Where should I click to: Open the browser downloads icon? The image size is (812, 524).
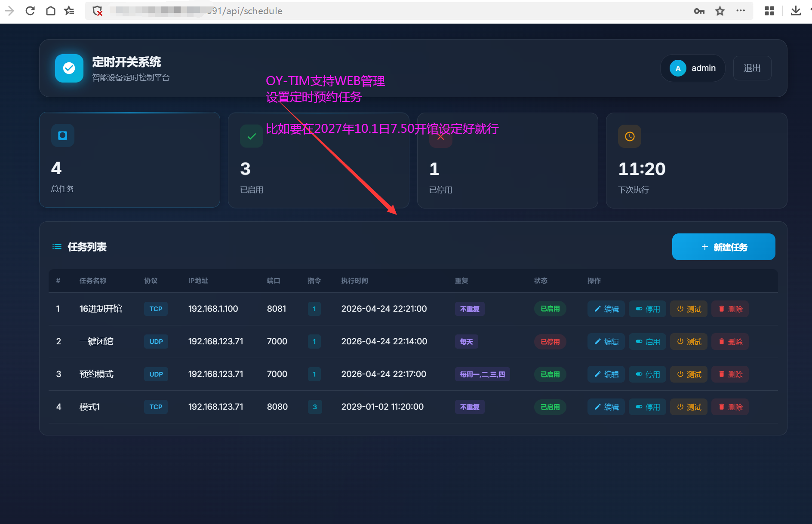tap(796, 11)
